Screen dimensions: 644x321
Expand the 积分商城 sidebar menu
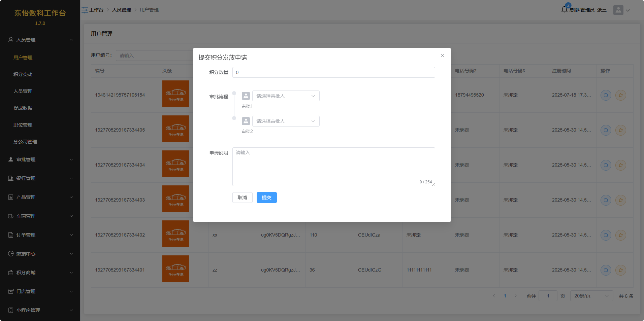point(40,273)
